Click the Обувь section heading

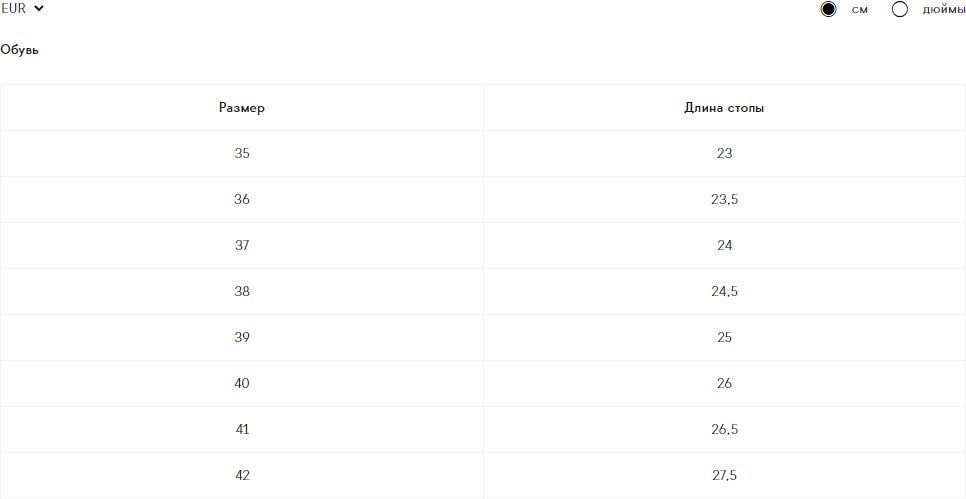[20, 49]
